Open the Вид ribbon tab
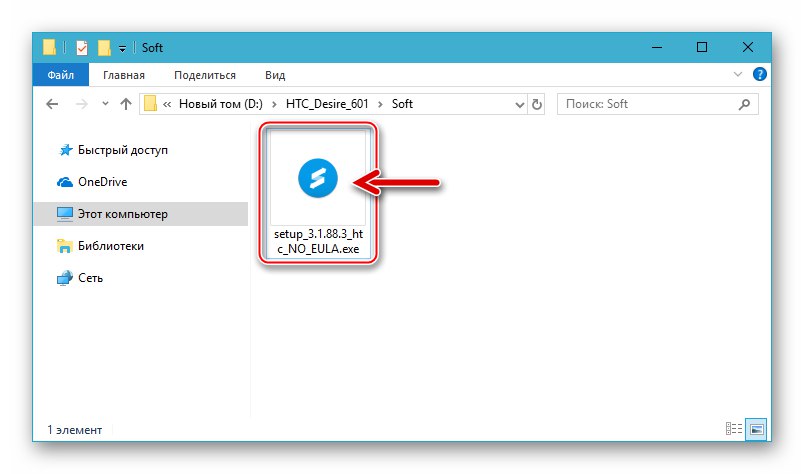This screenshot has height=474, width=804. coord(275,75)
